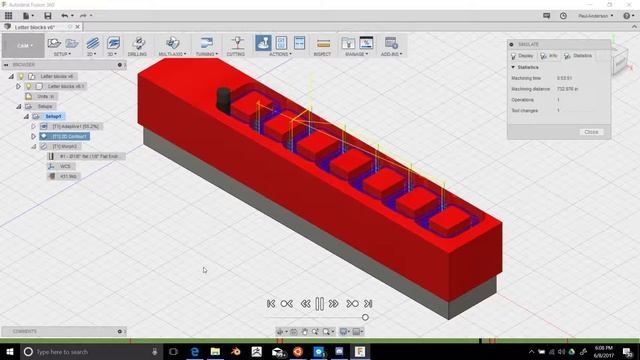Click the 3D milling operations icon

(113, 43)
